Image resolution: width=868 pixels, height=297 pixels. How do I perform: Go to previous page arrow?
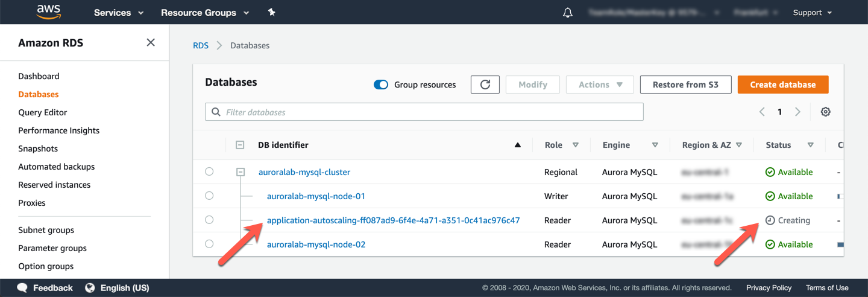click(762, 112)
